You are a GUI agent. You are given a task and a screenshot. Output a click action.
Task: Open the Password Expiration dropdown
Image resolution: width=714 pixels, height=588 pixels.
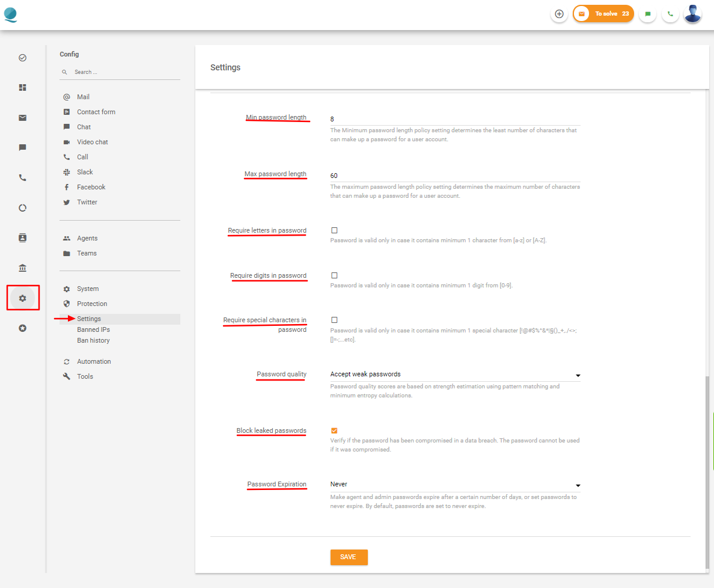pyautogui.click(x=455, y=485)
